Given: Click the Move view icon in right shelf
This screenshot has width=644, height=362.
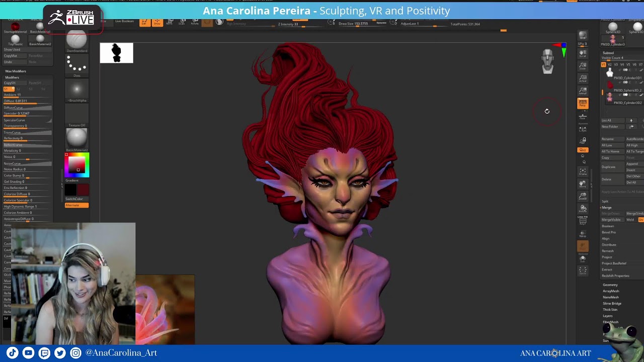Looking at the screenshot, I should tap(583, 185).
